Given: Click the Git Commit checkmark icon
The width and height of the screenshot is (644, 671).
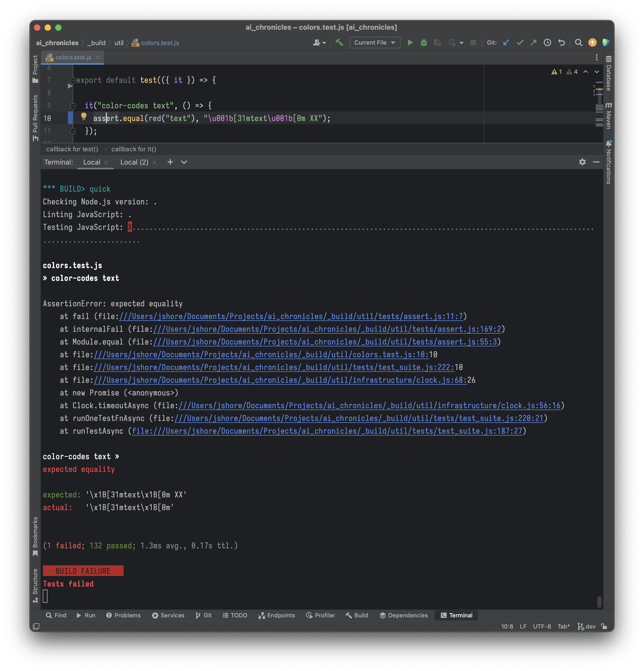Looking at the screenshot, I should [x=520, y=42].
